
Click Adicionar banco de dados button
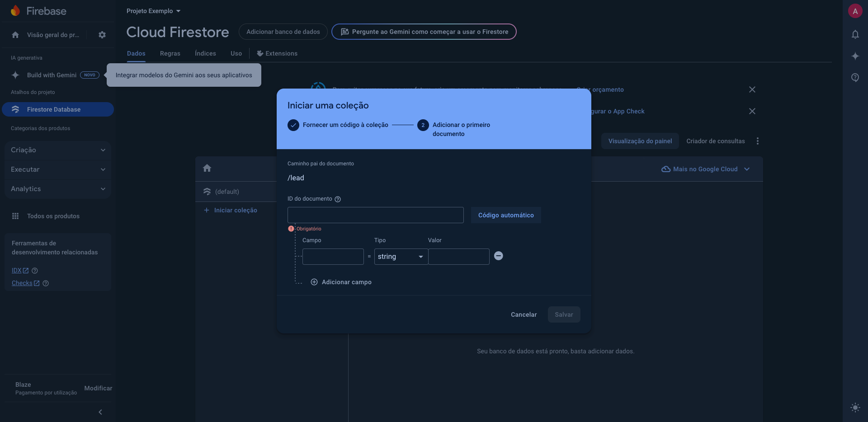[283, 32]
